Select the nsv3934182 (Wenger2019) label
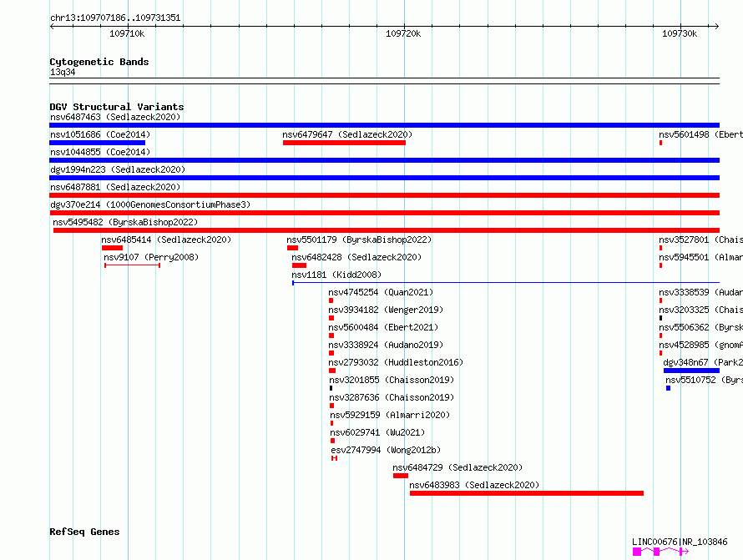 tap(386, 310)
